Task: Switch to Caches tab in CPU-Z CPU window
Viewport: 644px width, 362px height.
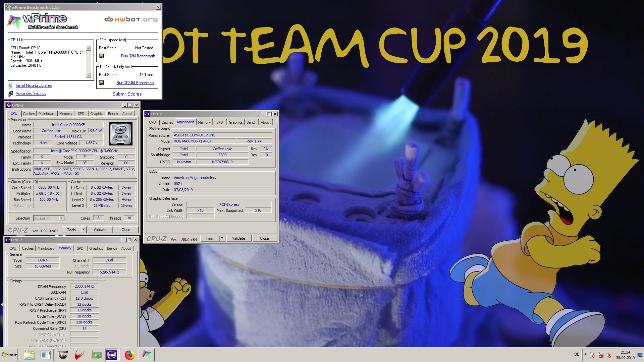Action: click(x=29, y=114)
